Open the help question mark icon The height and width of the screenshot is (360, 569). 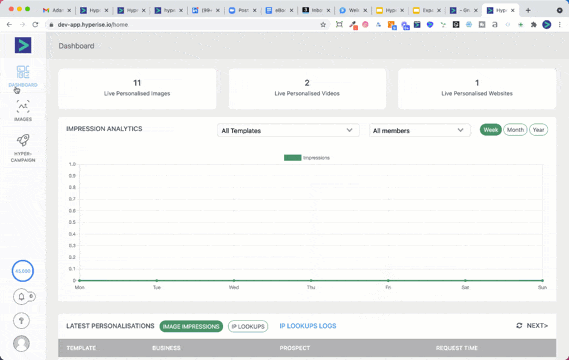[21, 320]
